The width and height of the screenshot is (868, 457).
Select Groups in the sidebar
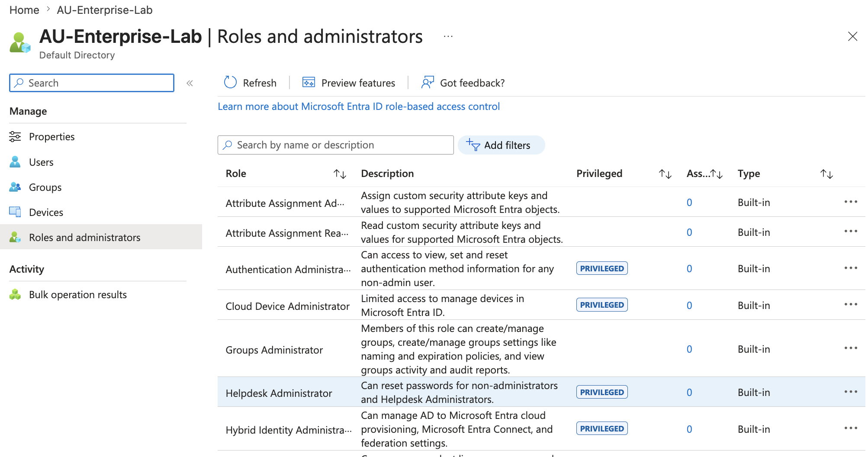45,187
